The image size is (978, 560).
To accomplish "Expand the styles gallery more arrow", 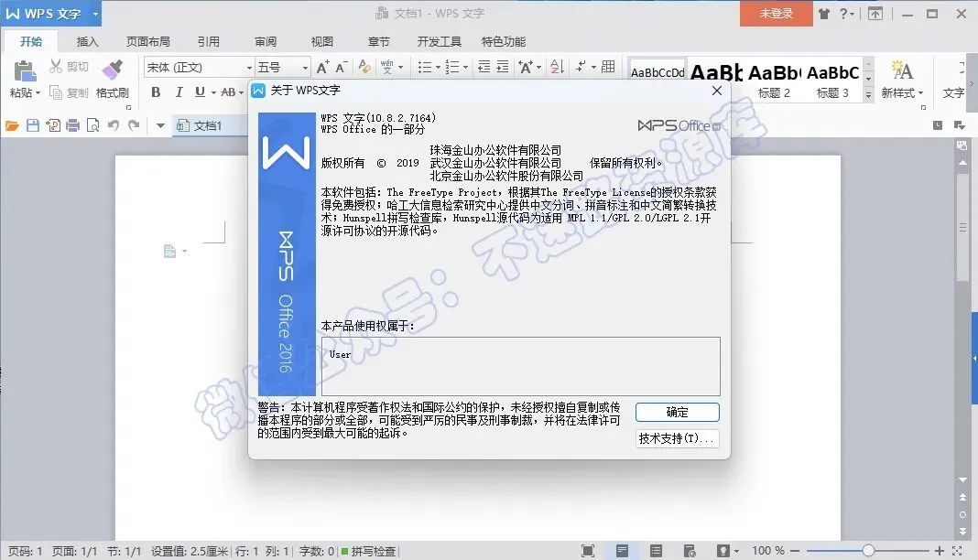I will coord(868,94).
